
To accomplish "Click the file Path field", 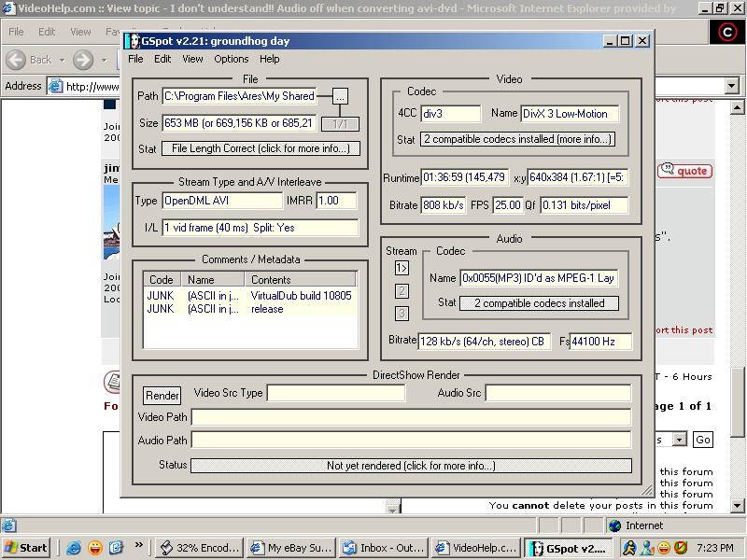I will [x=239, y=96].
